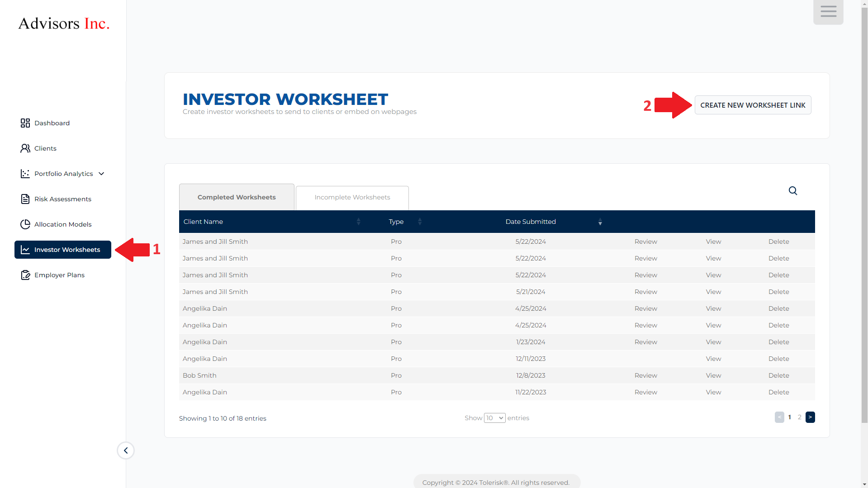Open the Show entries count dropdown
Screen dimensions: 868x488
click(494, 418)
